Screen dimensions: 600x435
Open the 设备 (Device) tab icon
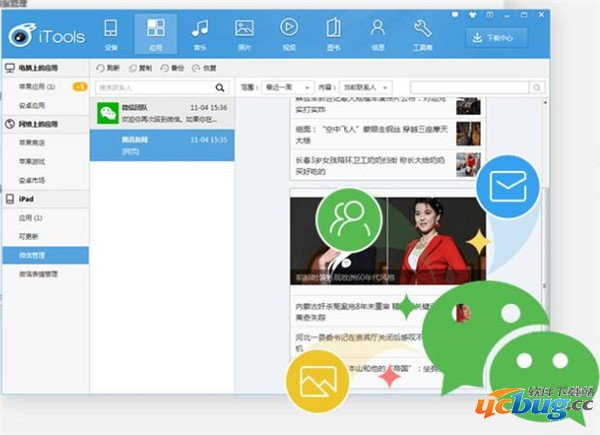(x=110, y=32)
